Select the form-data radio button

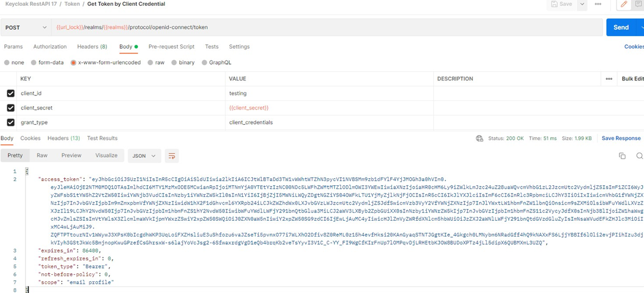34,62
